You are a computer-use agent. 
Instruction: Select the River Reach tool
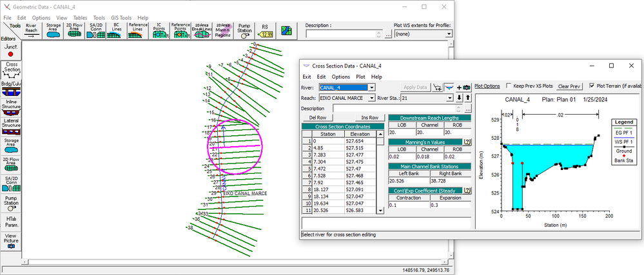coord(32,31)
